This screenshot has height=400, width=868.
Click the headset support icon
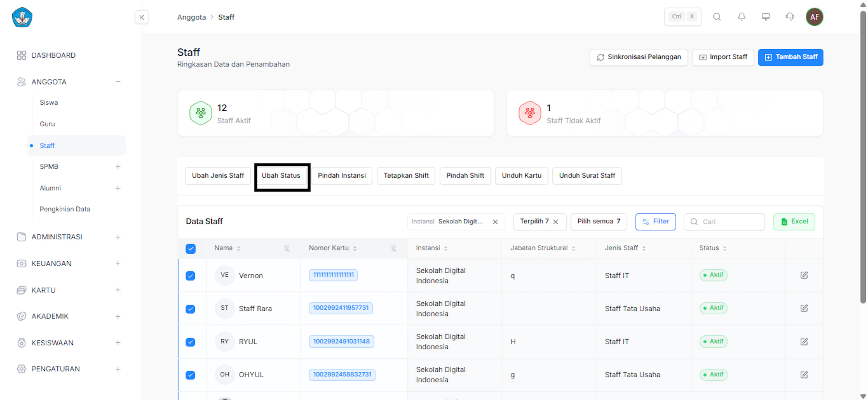pos(790,16)
